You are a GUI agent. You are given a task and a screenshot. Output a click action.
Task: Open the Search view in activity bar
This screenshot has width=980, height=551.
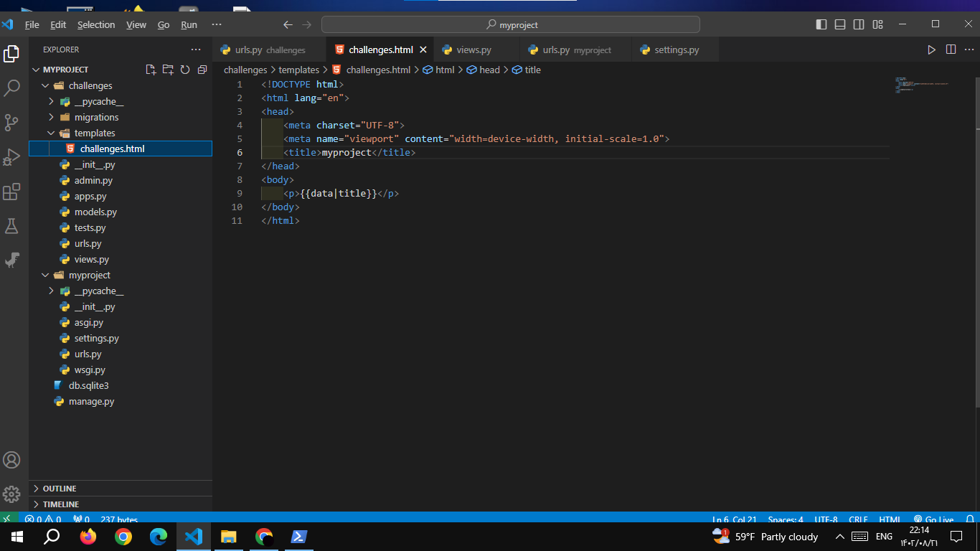[12, 88]
